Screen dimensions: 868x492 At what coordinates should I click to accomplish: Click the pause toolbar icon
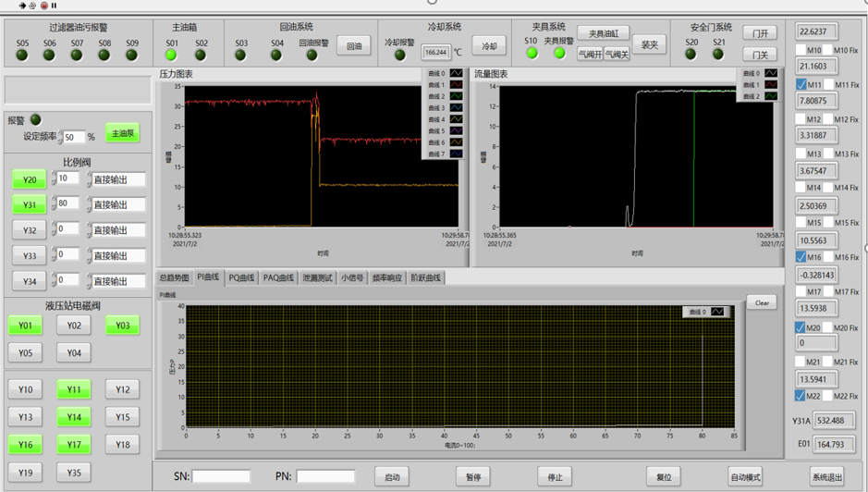tap(55, 6)
